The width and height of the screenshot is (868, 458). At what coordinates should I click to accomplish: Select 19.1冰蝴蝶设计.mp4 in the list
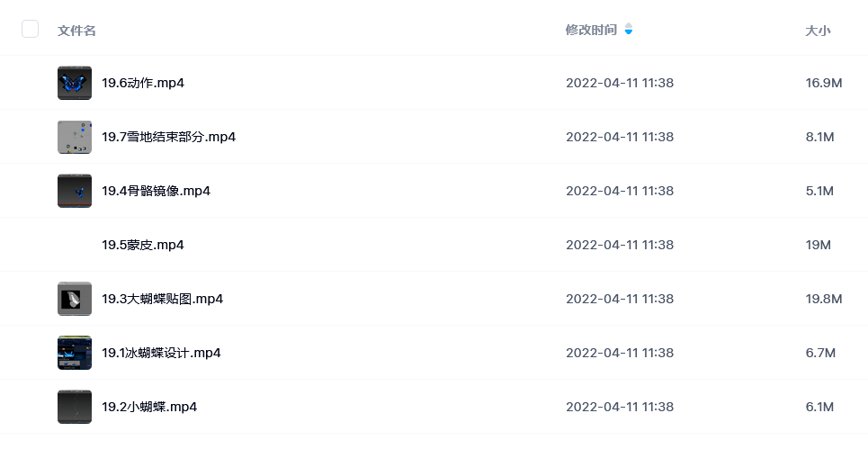[x=161, y=353]
